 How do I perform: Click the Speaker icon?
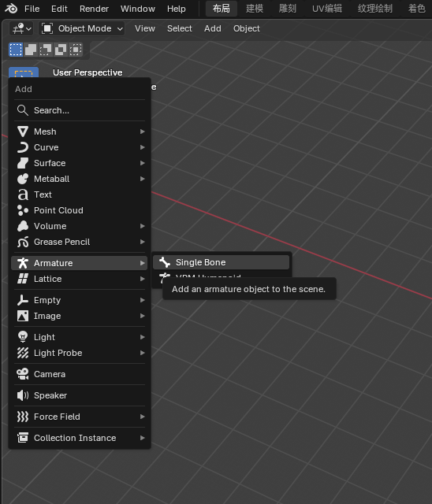[23, 395]
